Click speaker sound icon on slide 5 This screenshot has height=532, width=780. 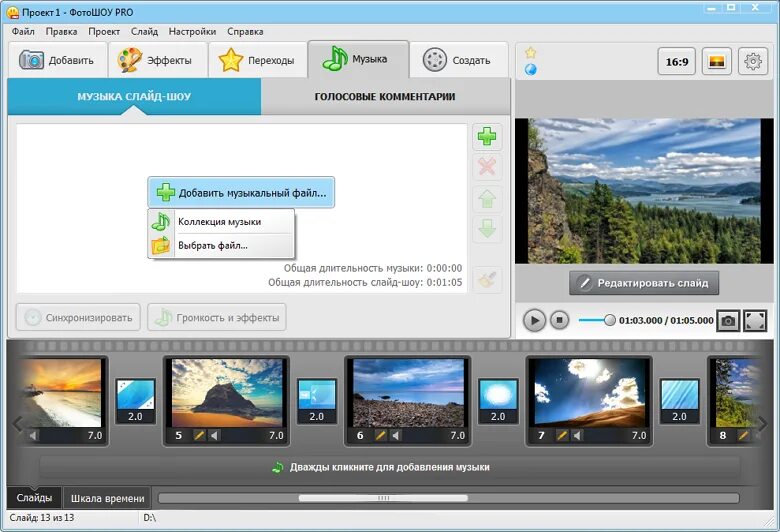click(213, 436)
